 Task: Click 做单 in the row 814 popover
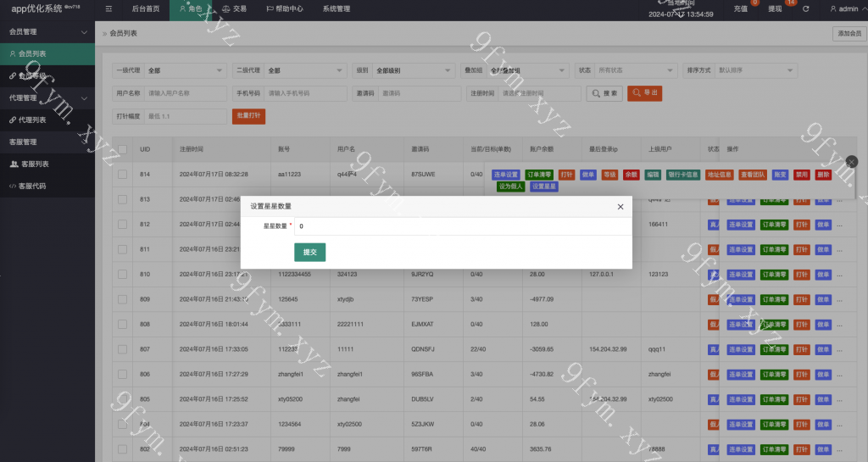coord(588,175)
